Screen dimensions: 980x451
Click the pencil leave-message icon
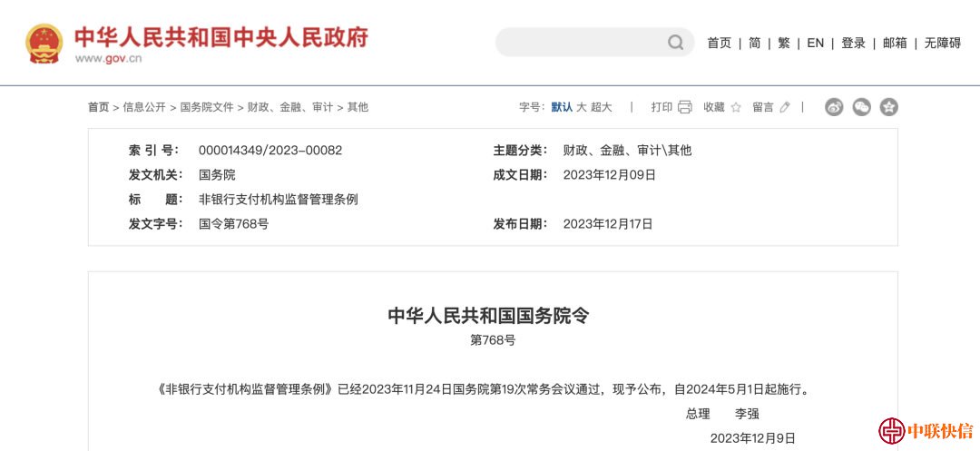(785, 107)
